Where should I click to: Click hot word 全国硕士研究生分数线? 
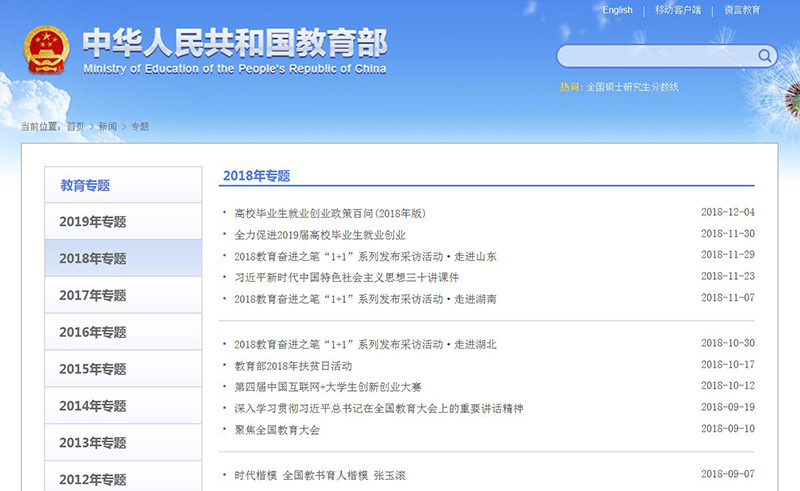click(632, 87)
